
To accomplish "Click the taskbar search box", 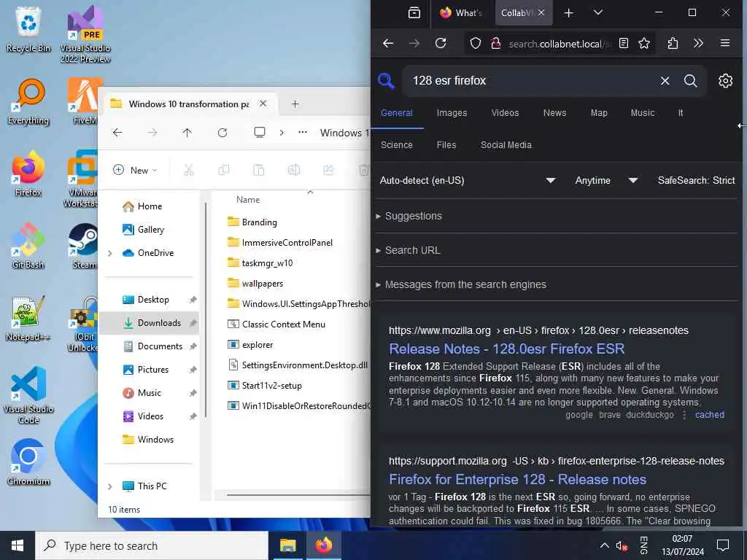I will [152, 545].
